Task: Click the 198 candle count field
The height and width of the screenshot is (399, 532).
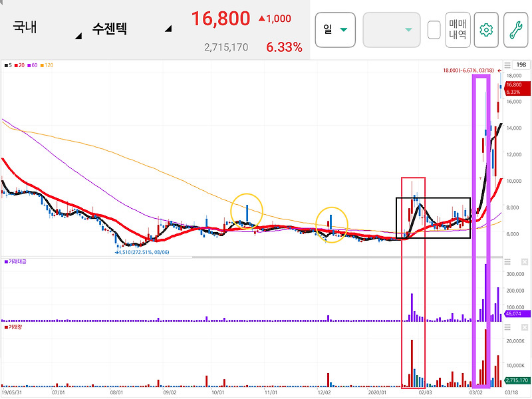Action: pos(521,65)
